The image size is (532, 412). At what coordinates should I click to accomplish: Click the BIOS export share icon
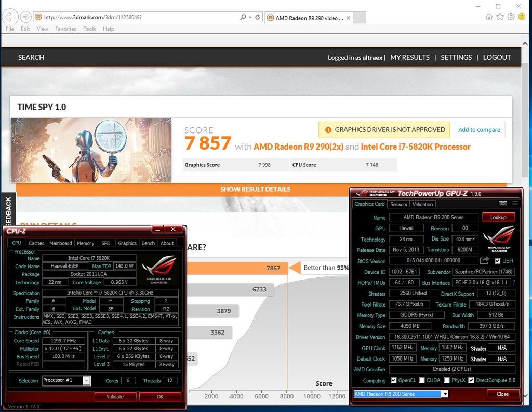click(484, 261)
